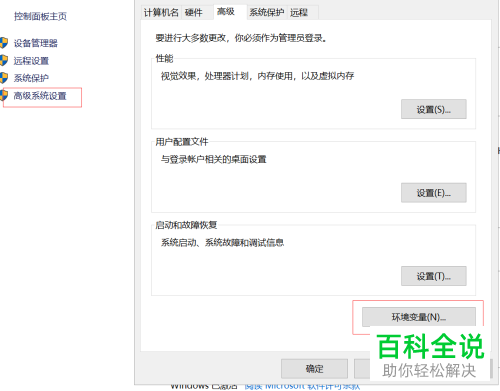The image size is (500, 391).
Task: Open 设备管理器 in the sidebar
Action: point(36,43)
